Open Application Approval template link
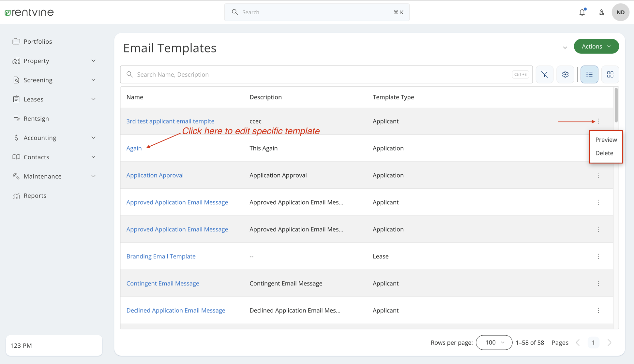Viewport: 634px width, 364px height. 155,175
